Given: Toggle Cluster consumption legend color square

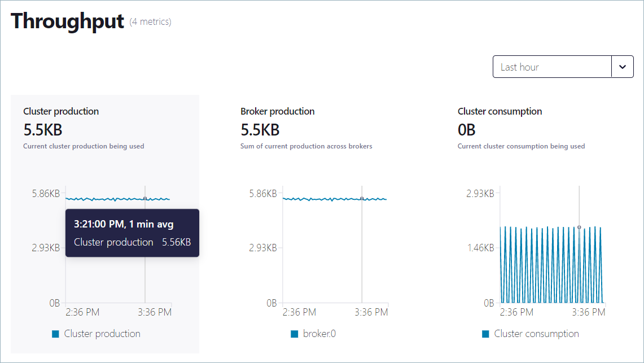Looking at the screenshot, I should [485, 334].
